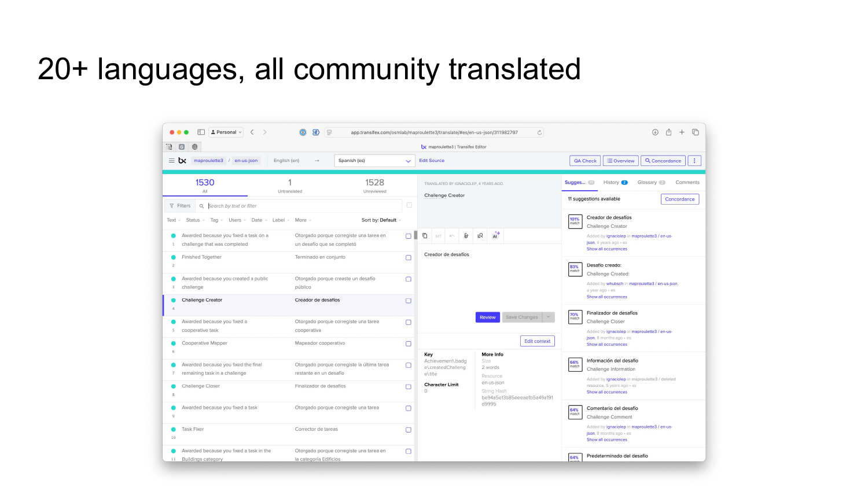Check the box for Finished Together string
This screenshot has height=488, width=868.
tap(409, 258)
